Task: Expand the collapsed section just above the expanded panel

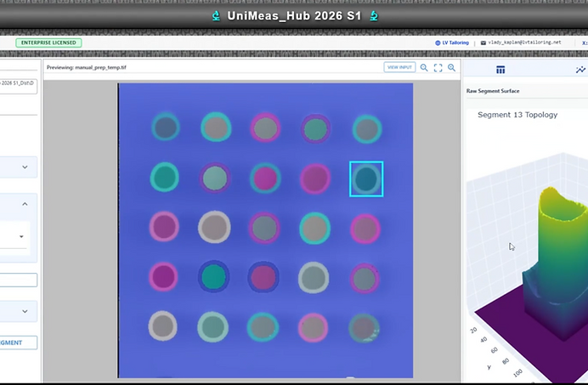Action: click(x=25, y=167)
